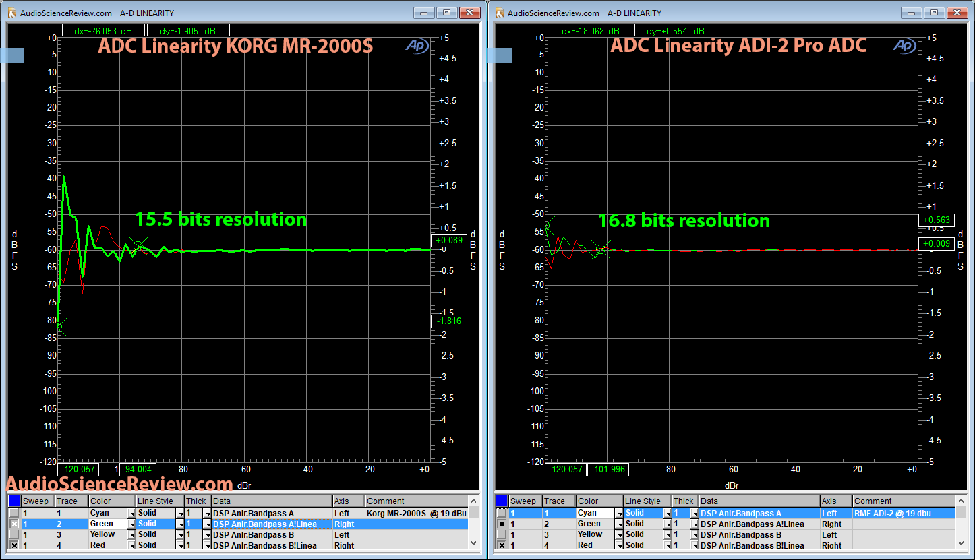Uncheck the Red trace in the KORG window
This screenshot has height=560, width=975.
(14, 545)
